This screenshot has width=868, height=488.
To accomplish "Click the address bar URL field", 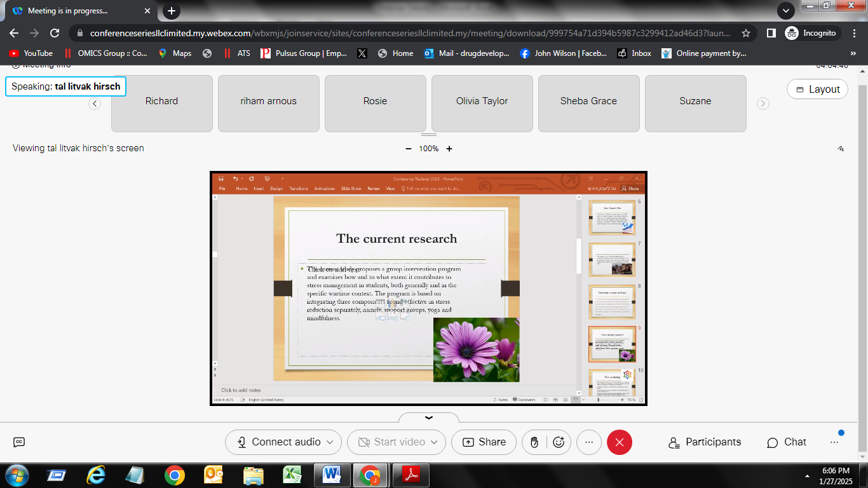I will tap(410, 33).
